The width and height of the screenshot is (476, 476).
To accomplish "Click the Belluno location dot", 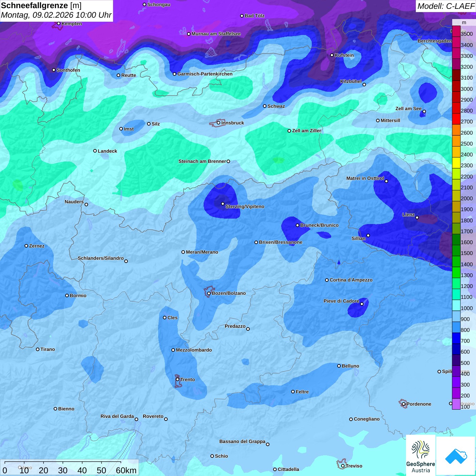I will coord(339,366).
